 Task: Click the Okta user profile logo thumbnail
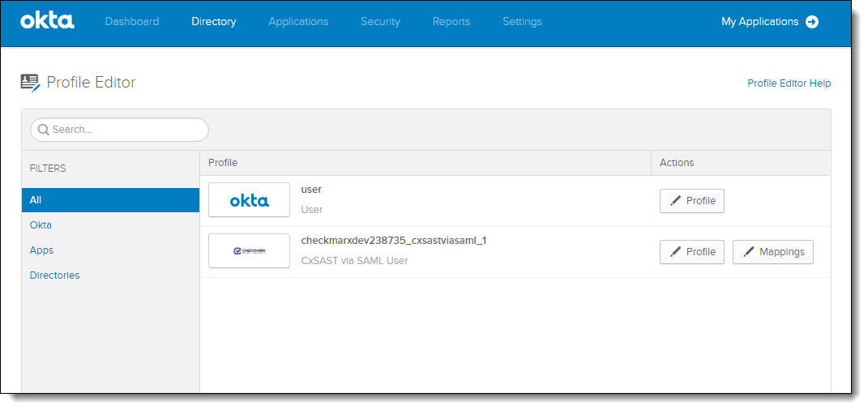click(x=249, y=200)
